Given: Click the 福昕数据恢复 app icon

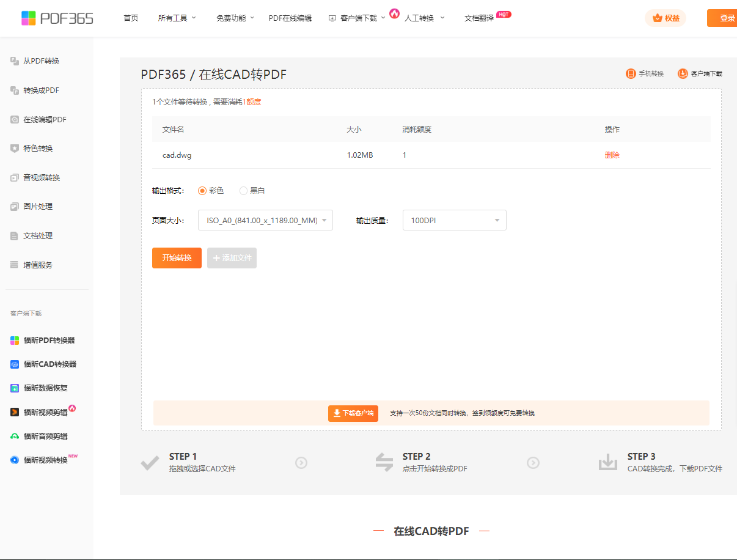Looking at the screenshot, I should [15, 388].
